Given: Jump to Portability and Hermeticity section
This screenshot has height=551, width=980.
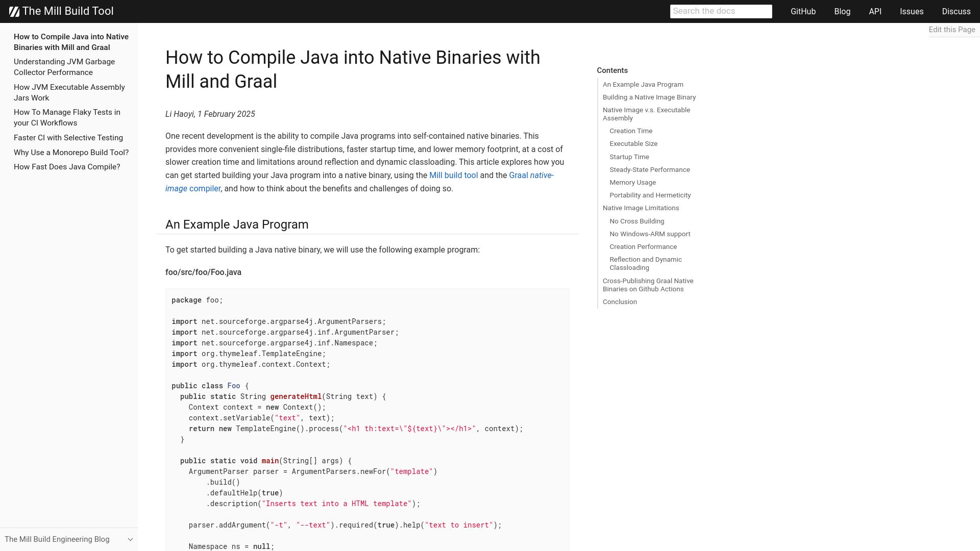Looking at the screenshot, I should (650, 195).
